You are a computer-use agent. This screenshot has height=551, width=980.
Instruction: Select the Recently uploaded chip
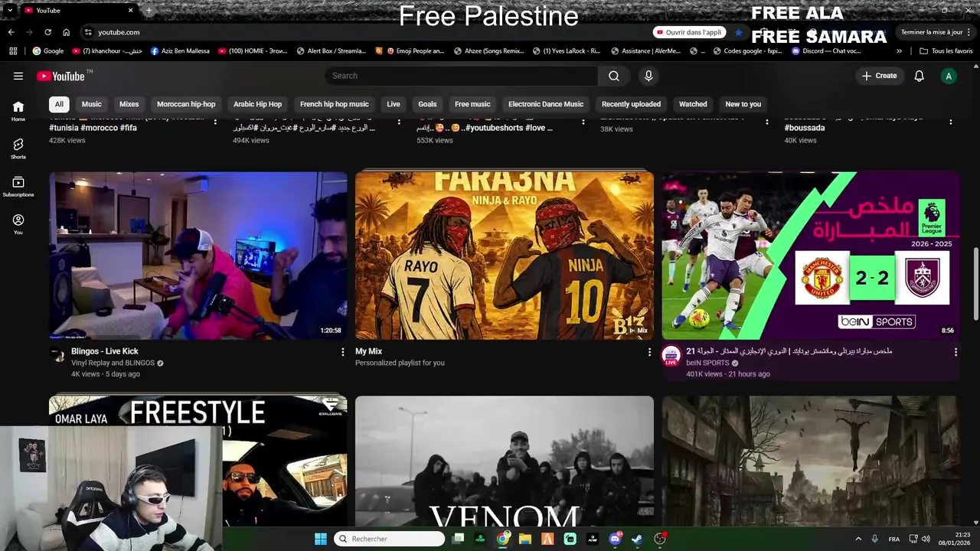pyautogui.click(x=631, y=104)
